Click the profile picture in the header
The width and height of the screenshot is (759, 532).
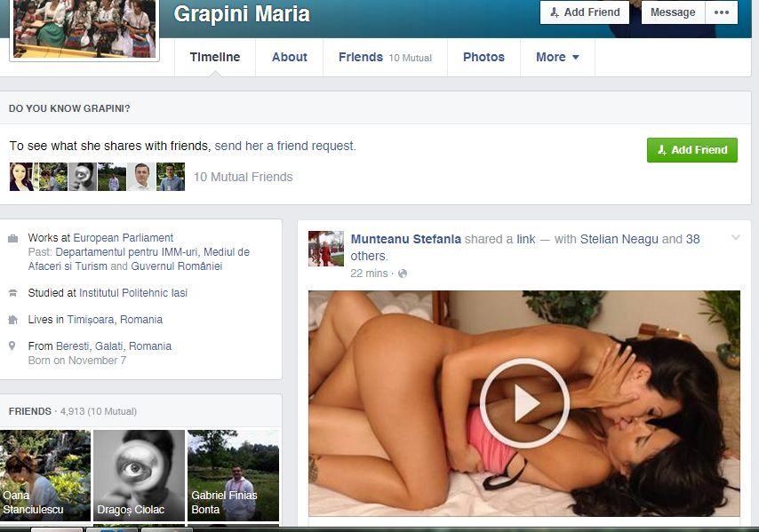pos(84,29)
